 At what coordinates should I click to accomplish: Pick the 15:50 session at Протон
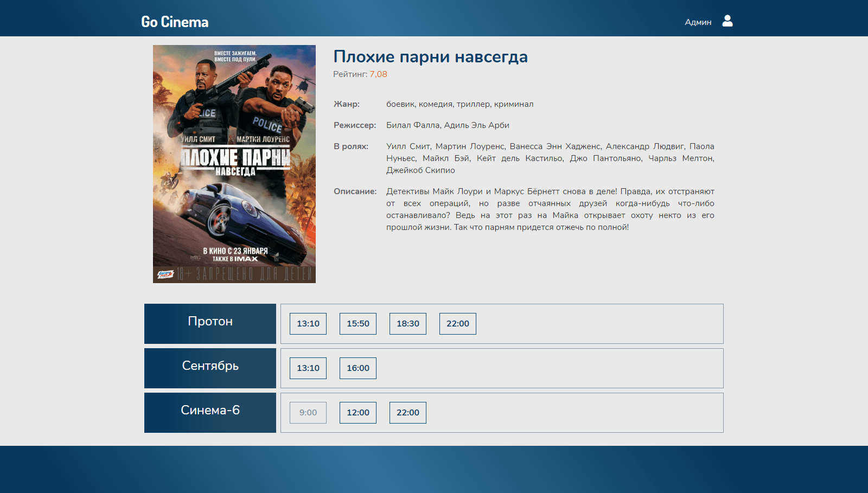[358, 324]
